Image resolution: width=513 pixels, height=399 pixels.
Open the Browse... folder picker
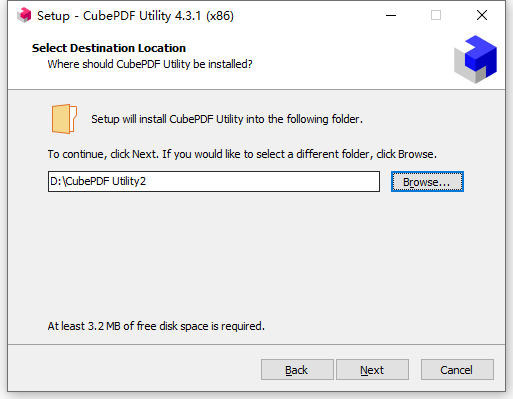point(427,182)
